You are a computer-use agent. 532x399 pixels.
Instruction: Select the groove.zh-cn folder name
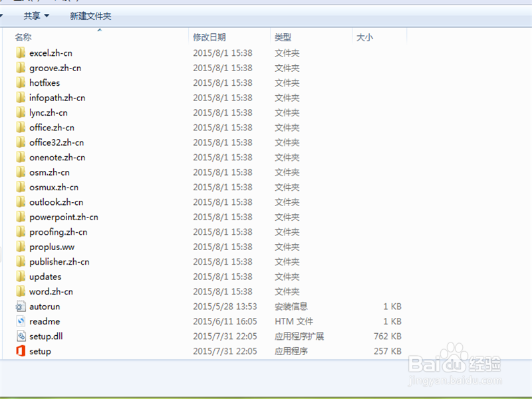[x=55, y=68]
